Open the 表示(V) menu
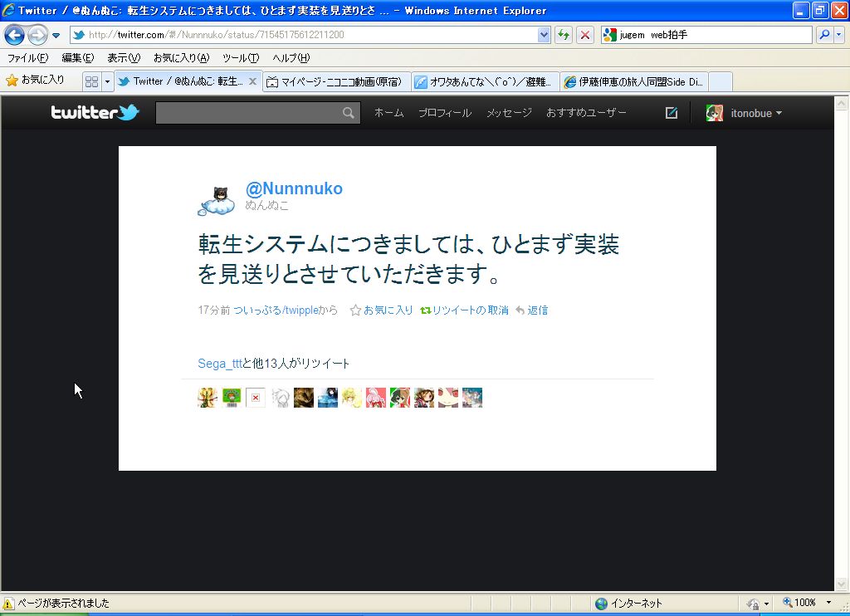 coord(124,57)
